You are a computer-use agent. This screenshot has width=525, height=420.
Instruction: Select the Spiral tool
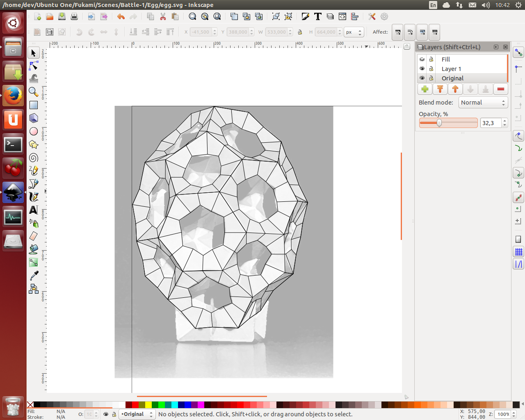point(34,158)
